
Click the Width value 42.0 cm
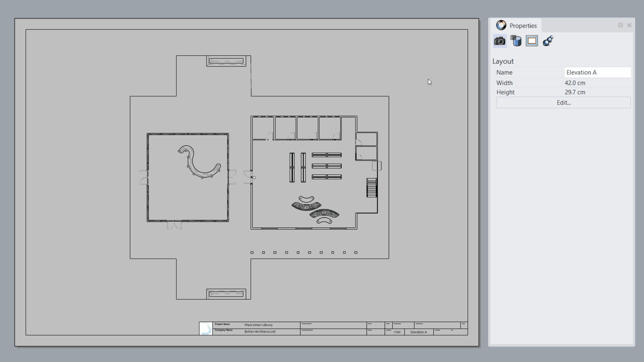click(x=575, y=83)
